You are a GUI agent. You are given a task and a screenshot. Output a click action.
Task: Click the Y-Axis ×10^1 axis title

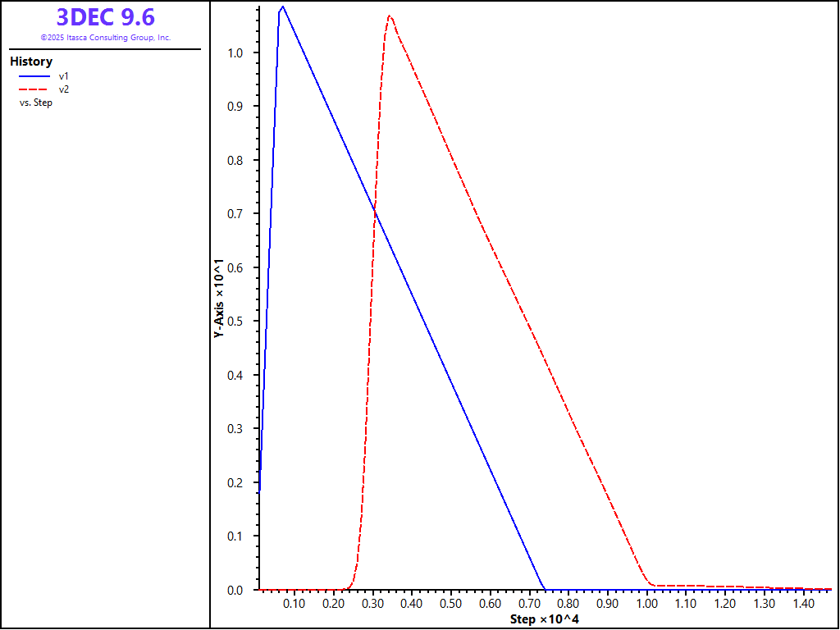click(218, 300)
